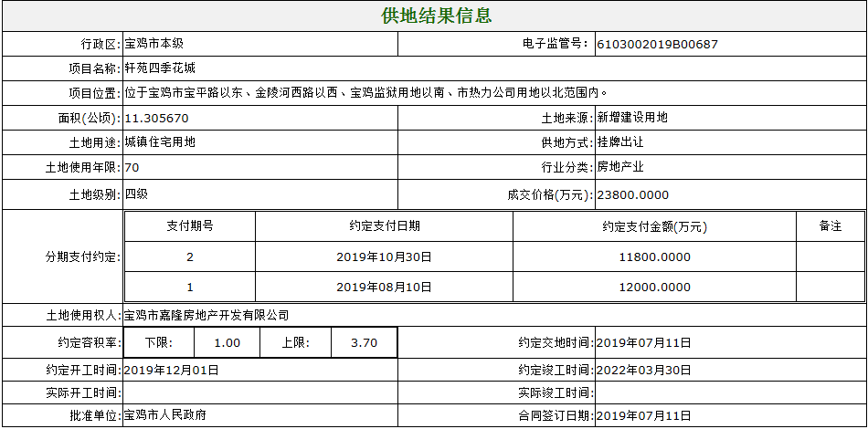Click the supply method value 挂牌出让

click(x=620, y=142)
